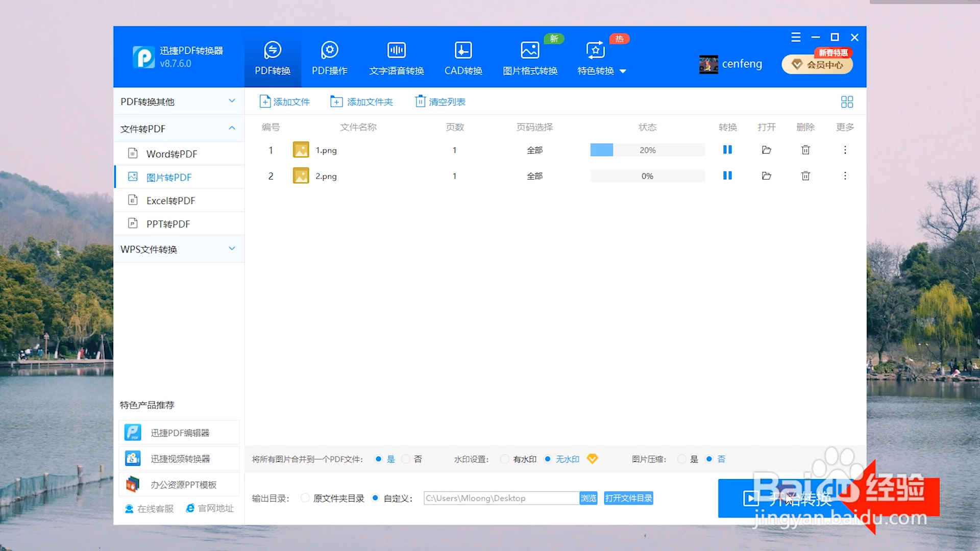Choose 原文件夹目录 as output directory
980x551 pixels.
click(305, 498)
